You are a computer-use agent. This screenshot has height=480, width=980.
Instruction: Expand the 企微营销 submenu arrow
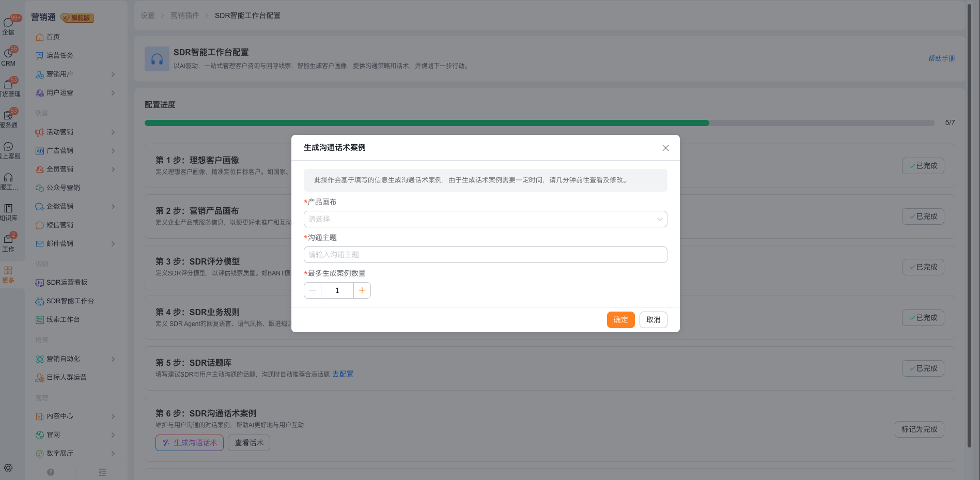113,207
